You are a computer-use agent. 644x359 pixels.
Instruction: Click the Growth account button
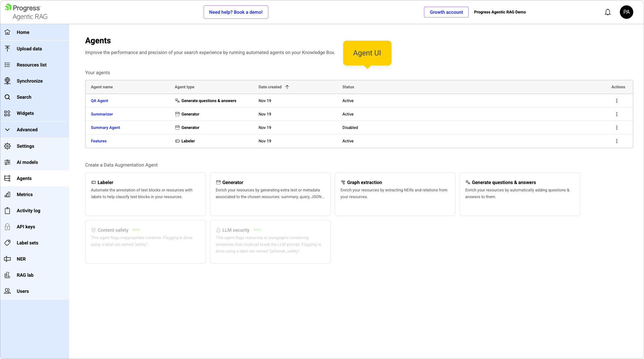tap(446, 12)
